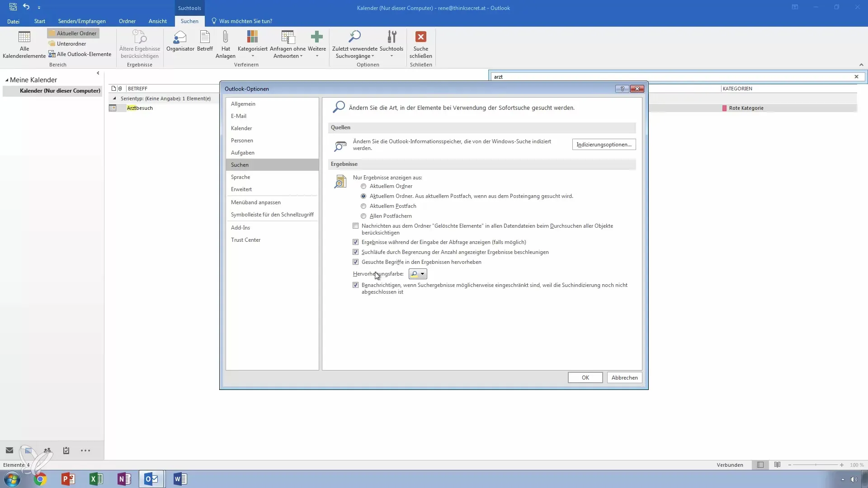Open the Datei tab
Screen dimensions: 868x488
[x=13, y=21]
